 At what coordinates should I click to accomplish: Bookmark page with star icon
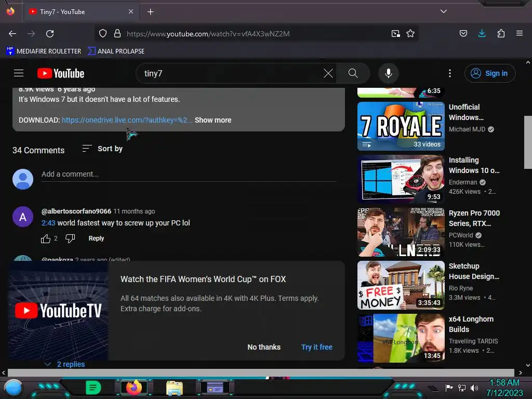[410, 34]
